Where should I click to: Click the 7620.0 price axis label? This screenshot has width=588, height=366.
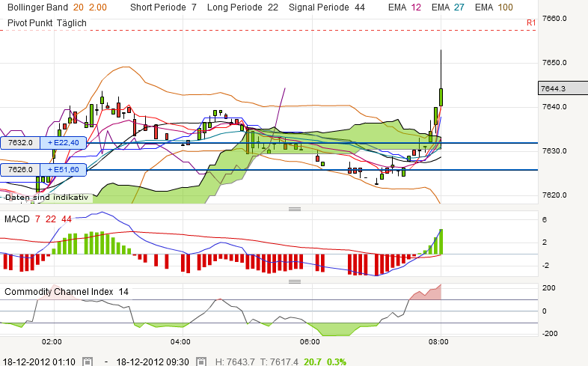coord(554,195)
